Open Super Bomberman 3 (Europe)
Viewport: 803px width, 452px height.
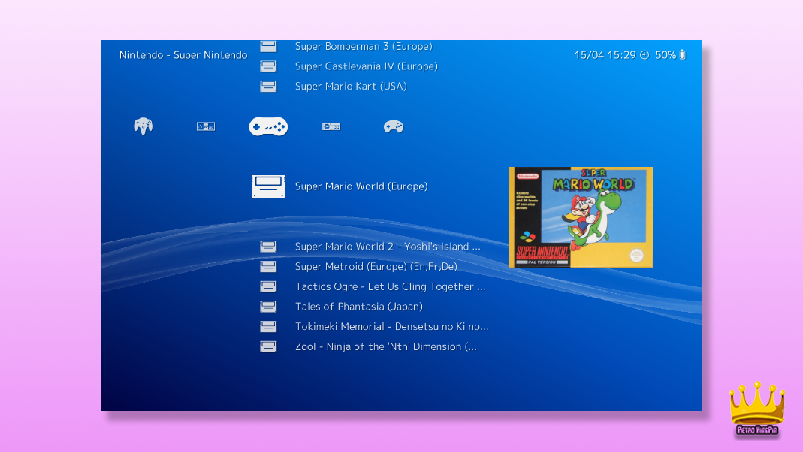pos(364,46)
